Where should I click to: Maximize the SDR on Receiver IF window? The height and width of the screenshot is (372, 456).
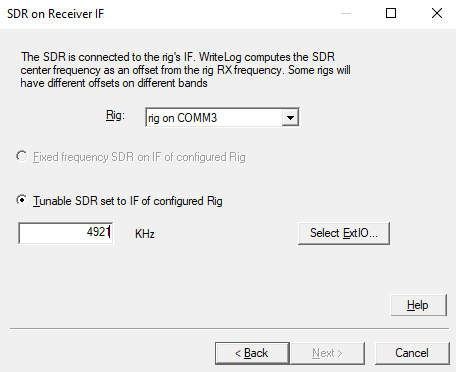tap(391, 13)
